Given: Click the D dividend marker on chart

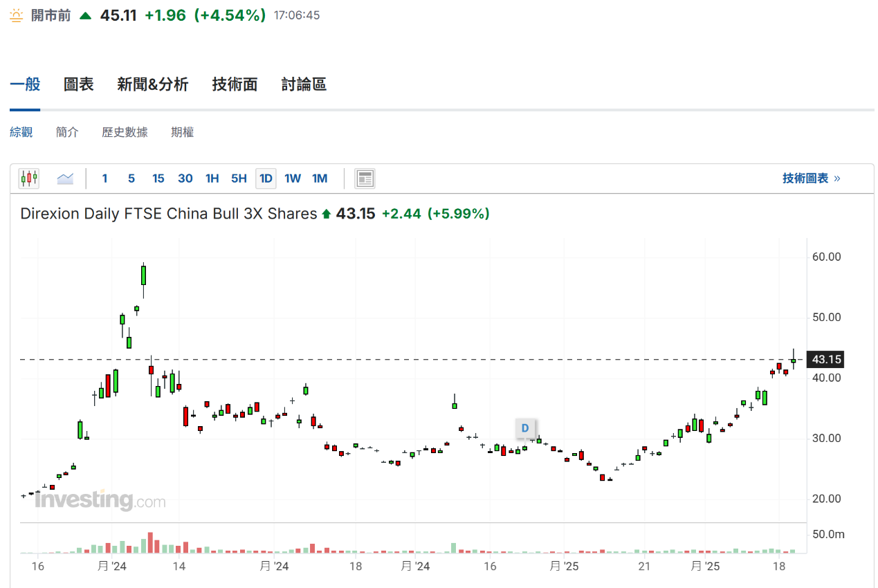Looking at the screenshot, I should (525, 428).
